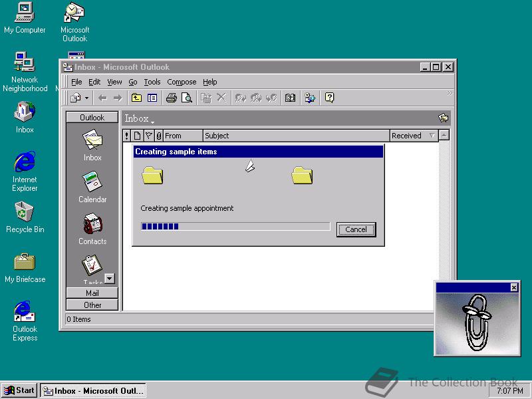
Task: Sort by Attachment column header
Action: point(158,136)
